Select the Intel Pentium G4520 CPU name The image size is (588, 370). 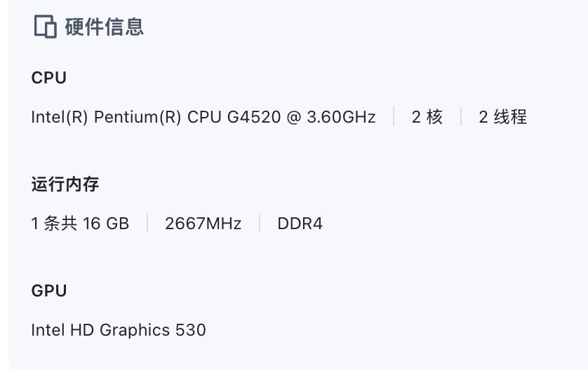(203, 117)
